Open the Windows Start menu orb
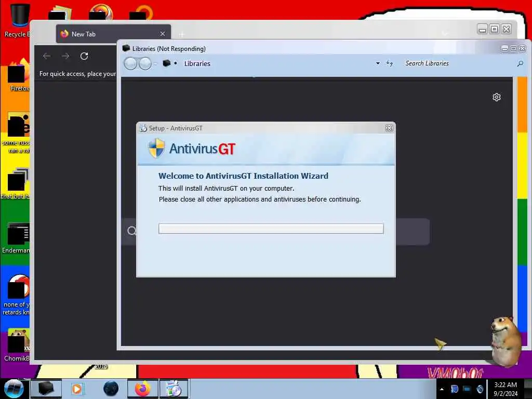 coord(14,389)
